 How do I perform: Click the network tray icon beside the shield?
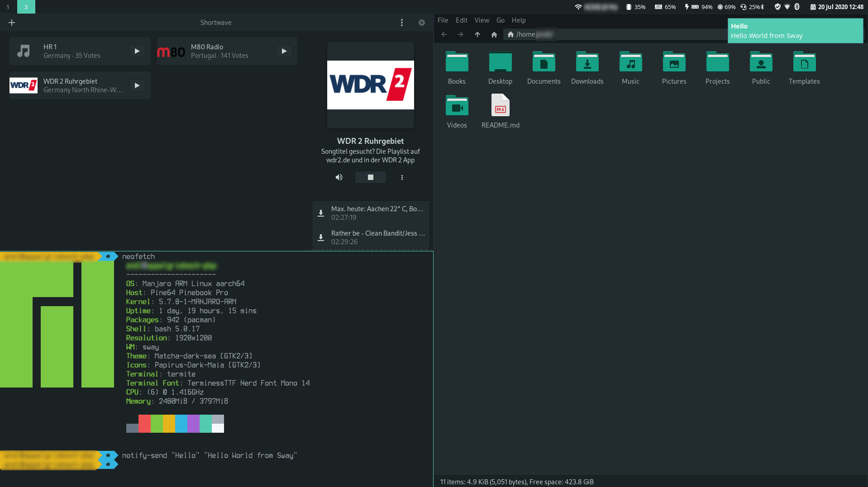pos(787,7)
